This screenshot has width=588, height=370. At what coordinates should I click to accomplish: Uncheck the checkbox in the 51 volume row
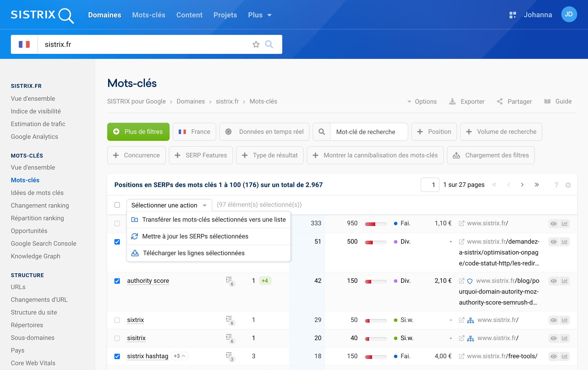117,242
